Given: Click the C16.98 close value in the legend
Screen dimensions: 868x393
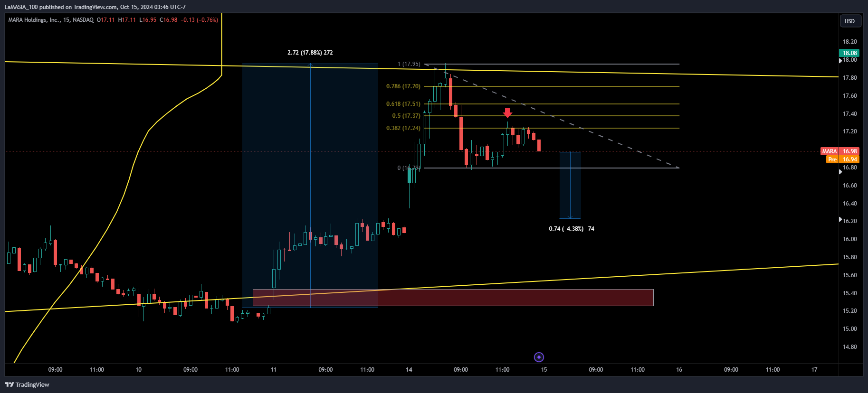Looking at the screenshot, I should coord(169,20).
